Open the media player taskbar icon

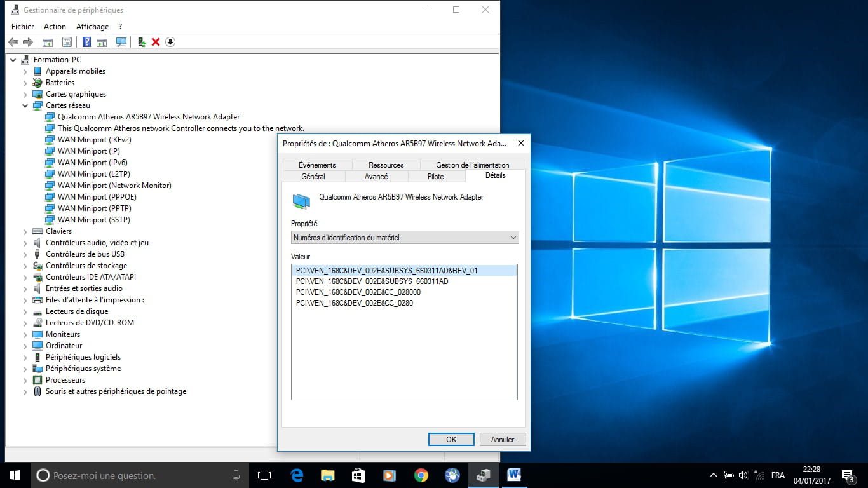point(390,475)
